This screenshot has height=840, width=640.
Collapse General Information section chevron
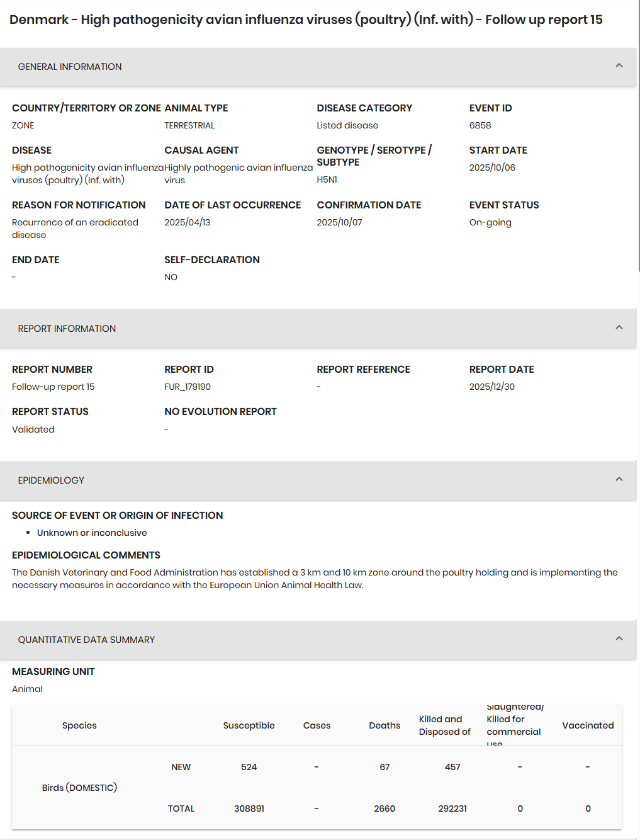pos(619,65)
